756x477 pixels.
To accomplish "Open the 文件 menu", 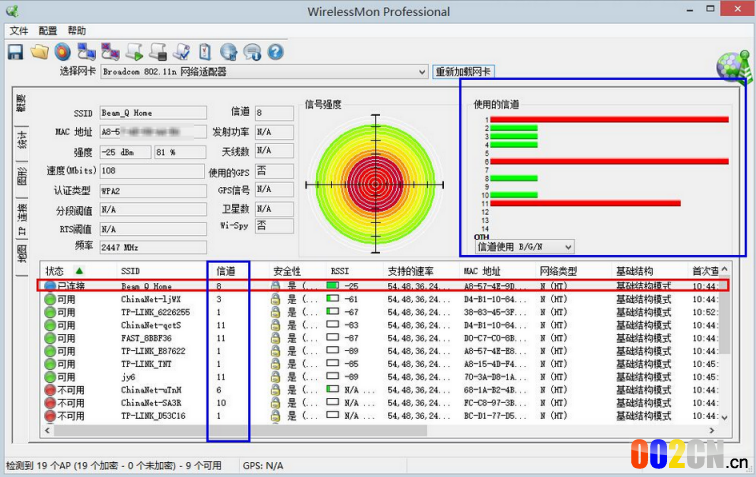I will point(19,30).
